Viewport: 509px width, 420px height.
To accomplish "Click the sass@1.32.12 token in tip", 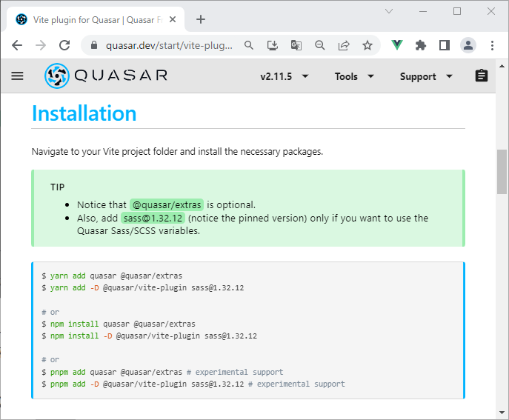I will (x=153, y=218).
